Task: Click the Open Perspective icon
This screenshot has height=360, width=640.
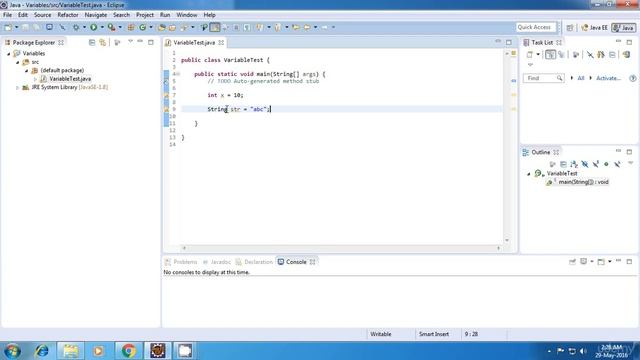Action: [x=570, y=28]
